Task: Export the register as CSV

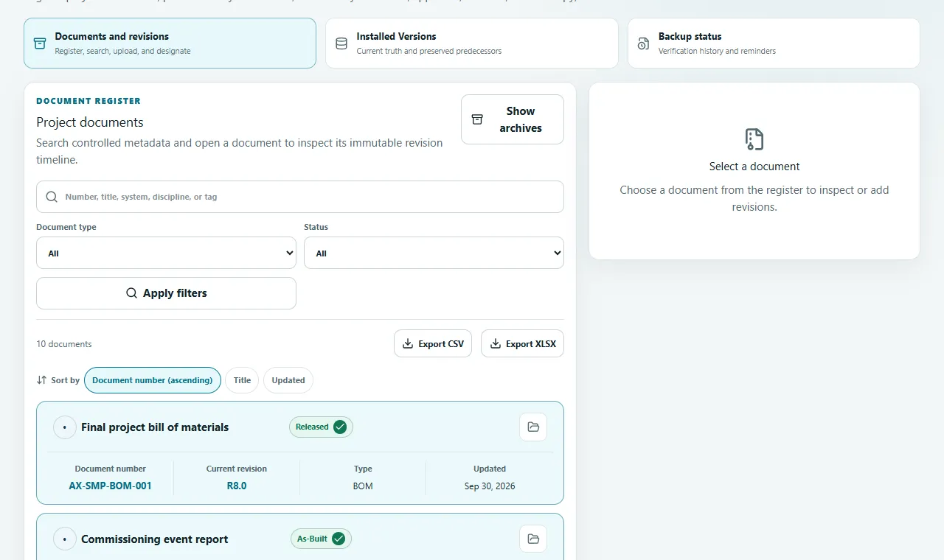Action: pyautogui.click(x=433, y=343)
